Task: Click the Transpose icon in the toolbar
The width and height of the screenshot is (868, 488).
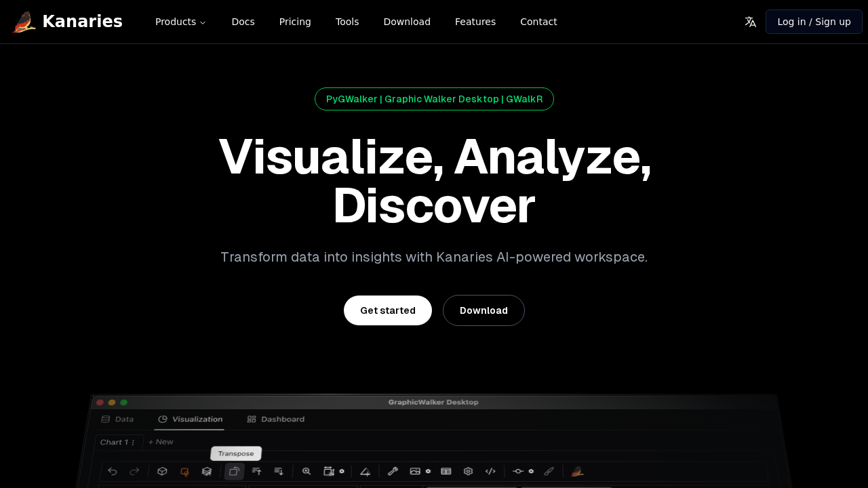Action: point(234,472)
